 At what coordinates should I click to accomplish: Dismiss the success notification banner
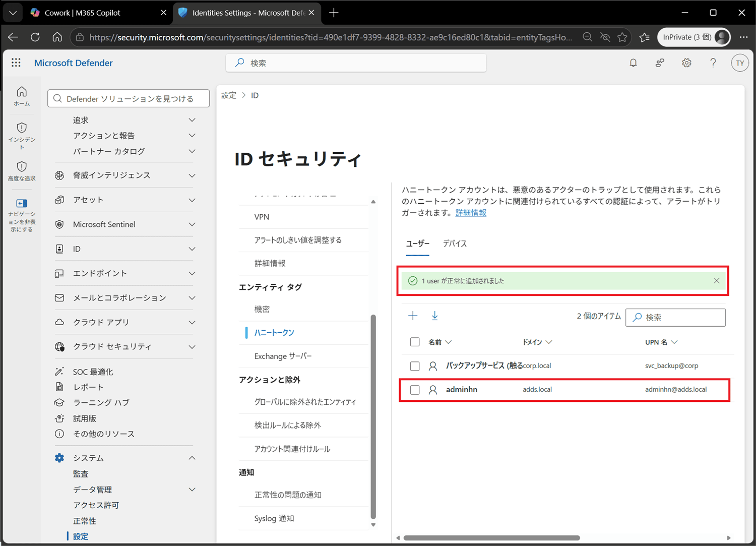point(717,281)
